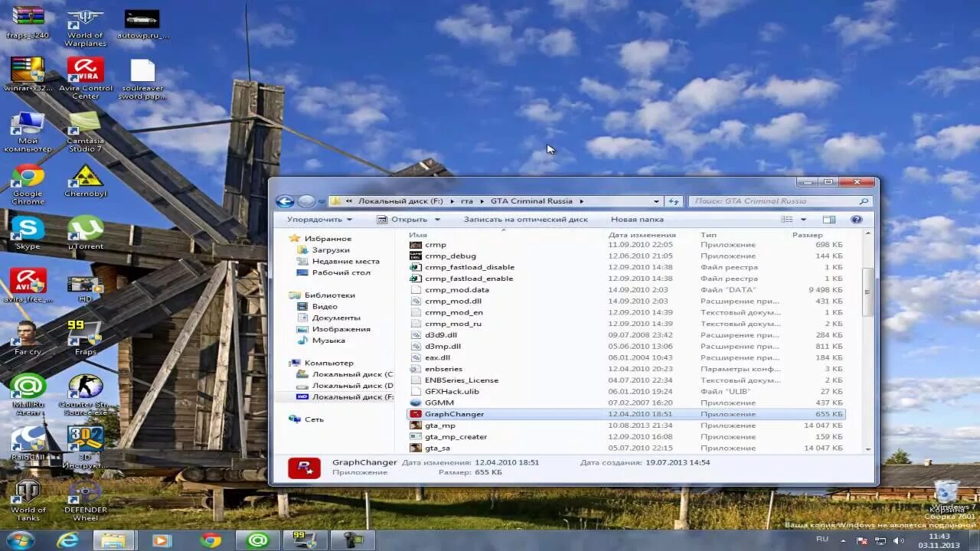Screen dimensions: 980x551
Task: Open the Far cry desktop shortcut
Action: (x=28, y=339)
